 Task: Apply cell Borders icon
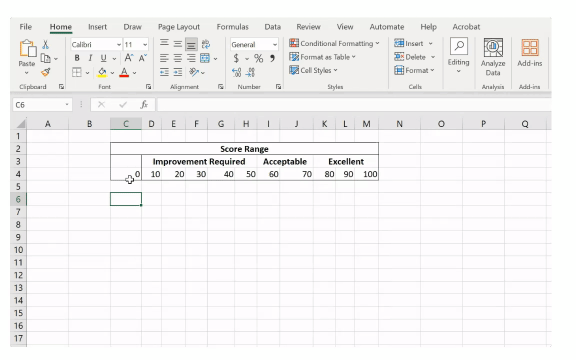[x=77, y=72]
